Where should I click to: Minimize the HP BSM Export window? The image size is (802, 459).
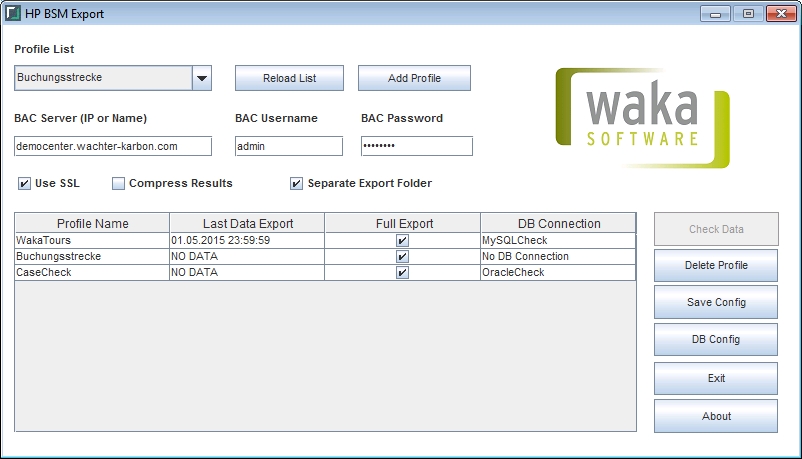point(715,14)
